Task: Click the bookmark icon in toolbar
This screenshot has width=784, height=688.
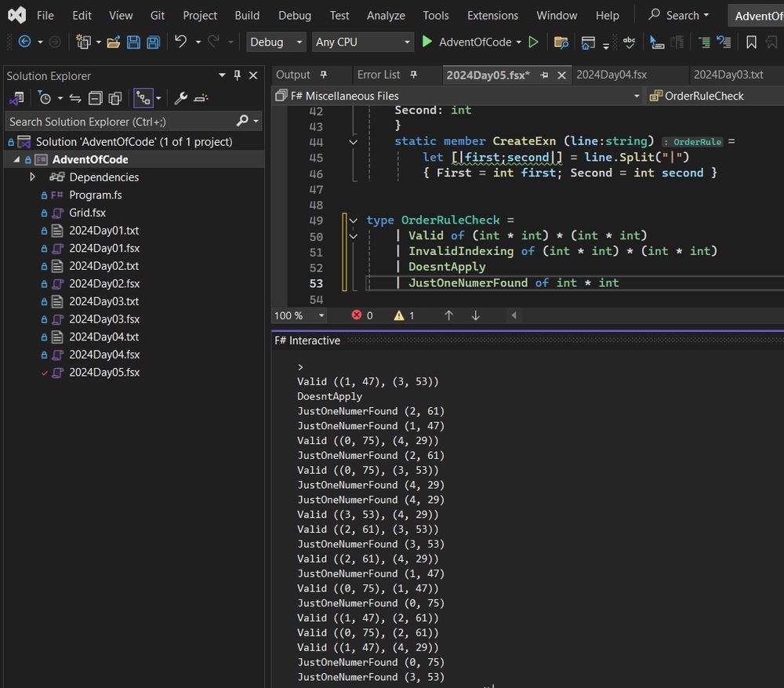Action: pyautogui.click(x=751, y=42)
